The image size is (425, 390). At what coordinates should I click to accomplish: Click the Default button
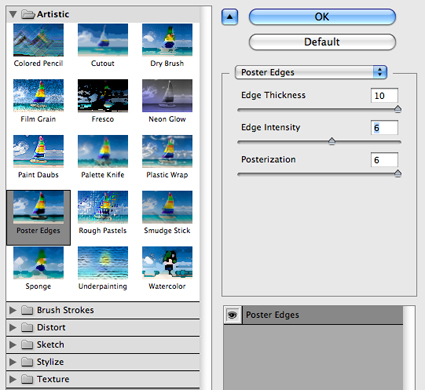click(322, 42)
